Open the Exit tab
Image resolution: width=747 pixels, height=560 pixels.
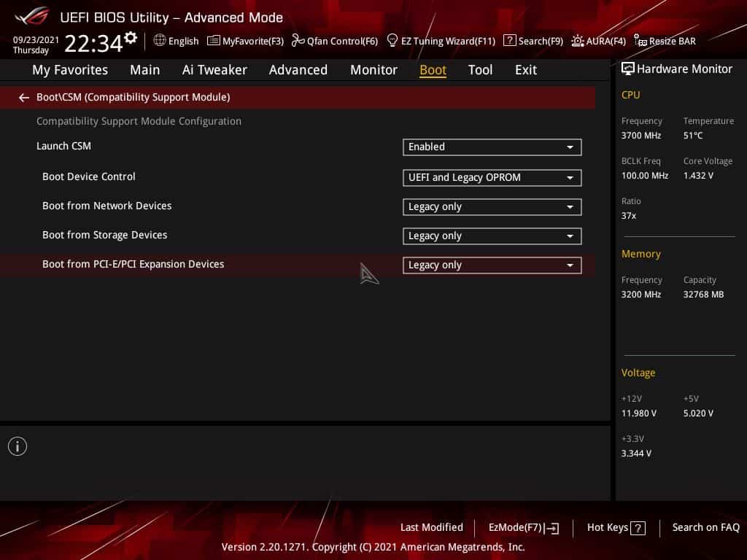tap(526, 70)
